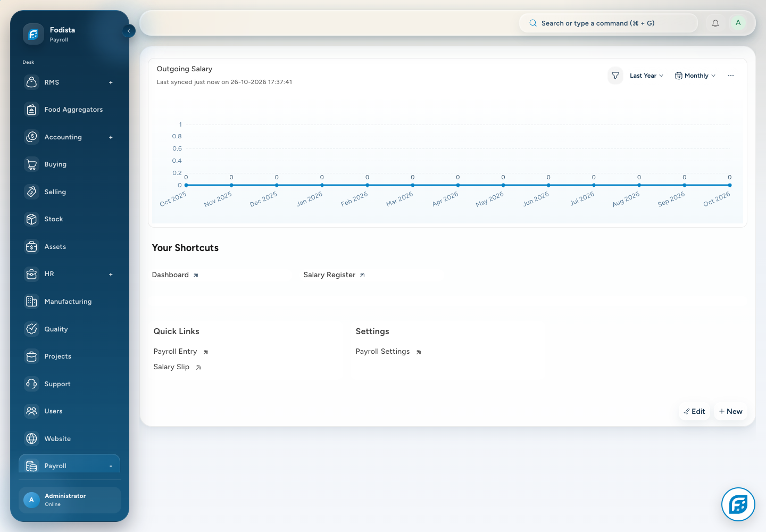Open the Projects icon in sidebar
Image resolution: width=766 pixels, height=532 pixels.
[32, 356]
